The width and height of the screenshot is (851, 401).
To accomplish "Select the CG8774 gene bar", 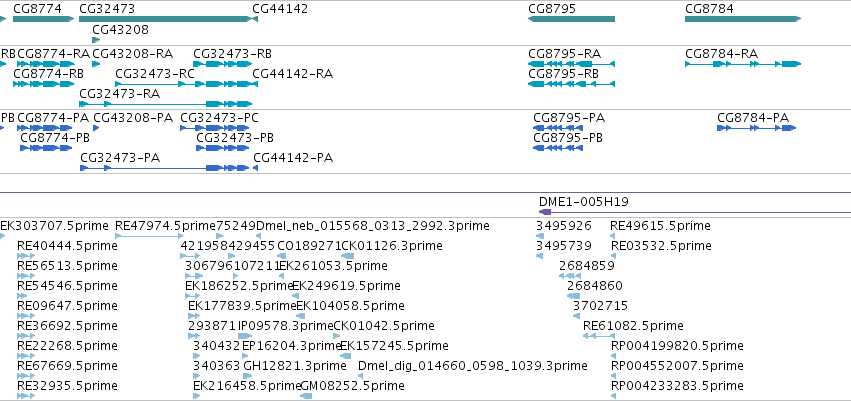I will coord(43,19).
